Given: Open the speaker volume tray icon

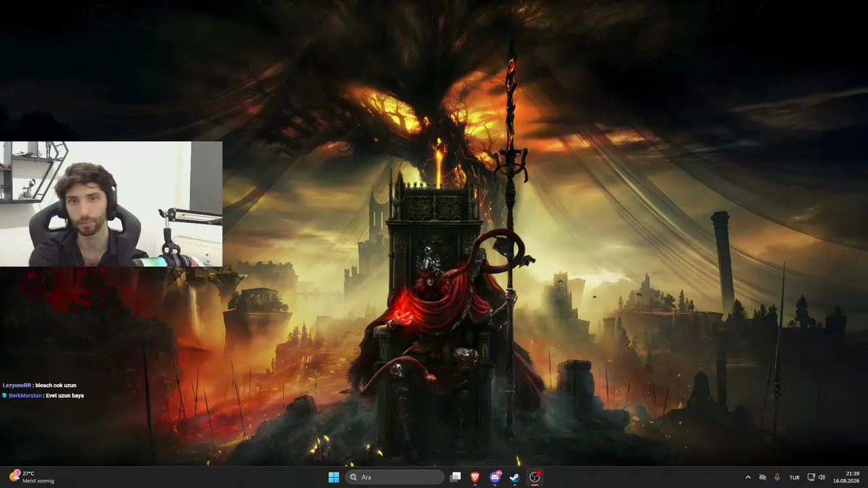Looking at the screenshot, I should [x=822, y=477].
